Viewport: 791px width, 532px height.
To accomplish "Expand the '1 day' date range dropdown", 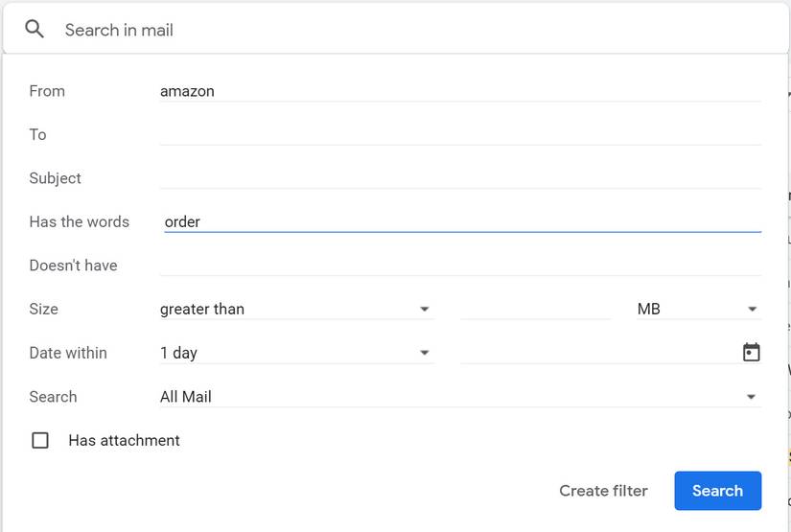I will pyautogui.click(x=296, y=353).
